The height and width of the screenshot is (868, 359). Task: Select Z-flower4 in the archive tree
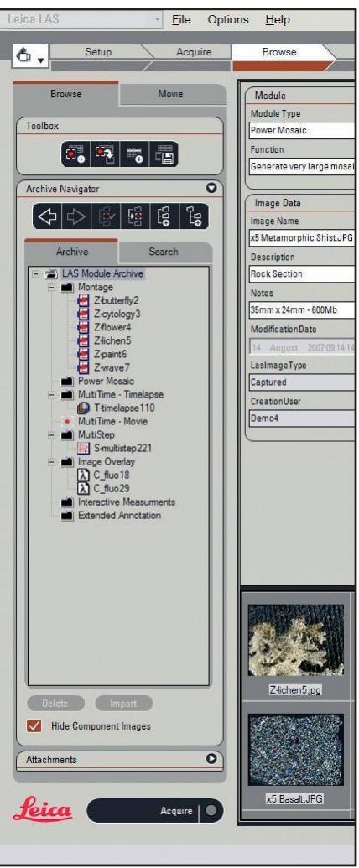(113, 327)
